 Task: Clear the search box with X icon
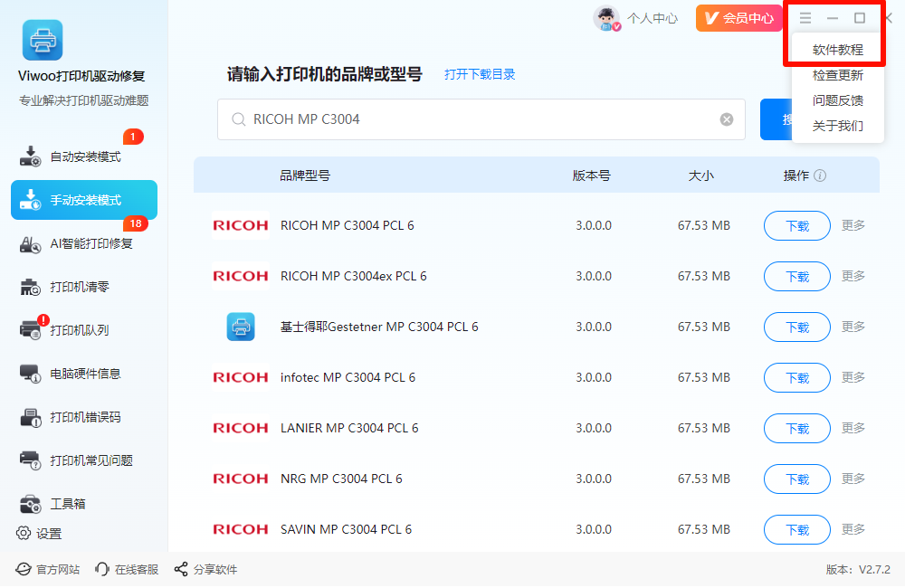pos(727,119)
